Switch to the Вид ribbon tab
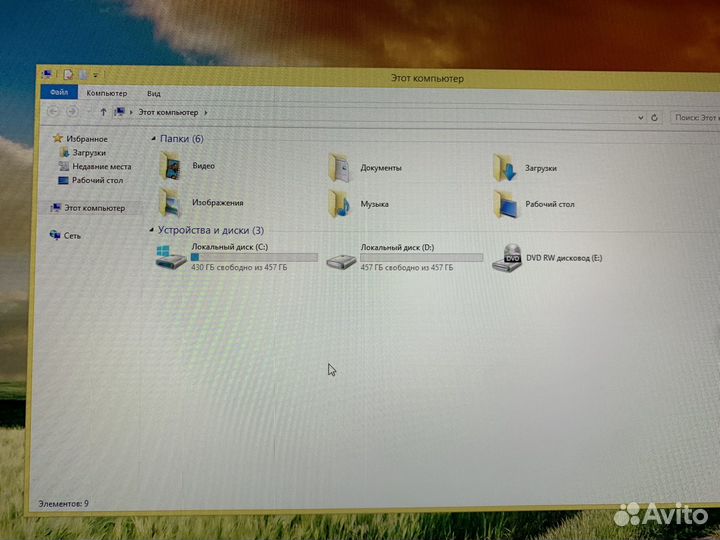720x540 pixels. [x=153, y=93]
